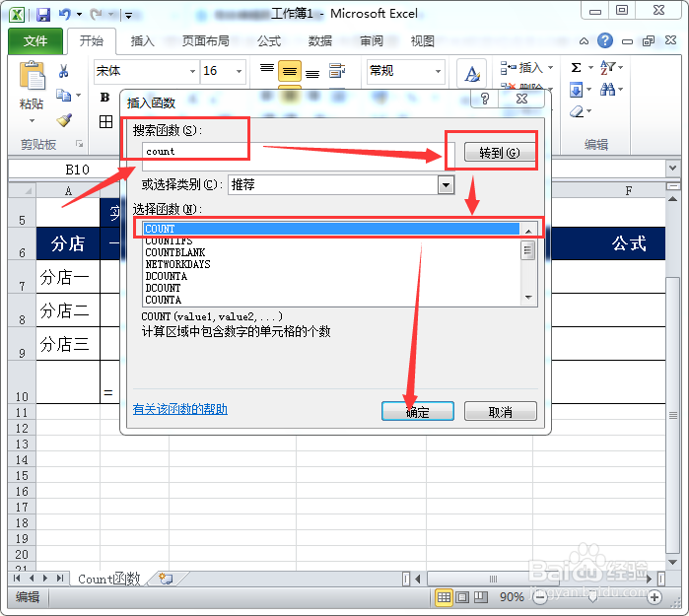689x616 pixels.
Task: Minimize the ribbon with the caret icon
Action: 584,41
